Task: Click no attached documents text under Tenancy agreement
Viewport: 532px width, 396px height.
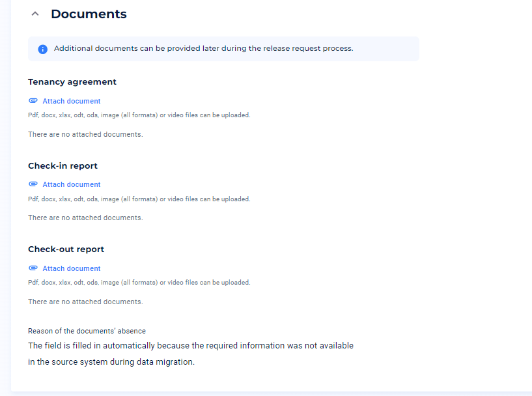Action: click(x=85, y=134)
